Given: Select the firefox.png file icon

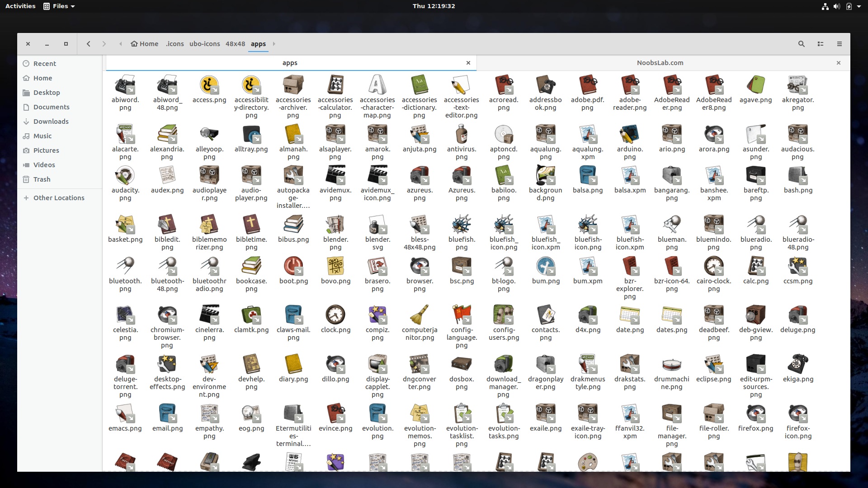Looking at the screenshot, I should pyautogui.click(x=755, y=413).
